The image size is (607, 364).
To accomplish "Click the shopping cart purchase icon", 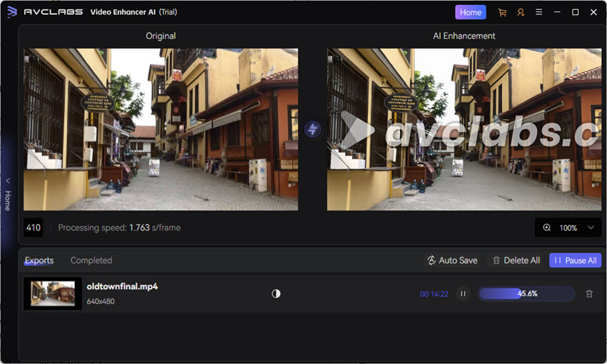I will [502, 12].
